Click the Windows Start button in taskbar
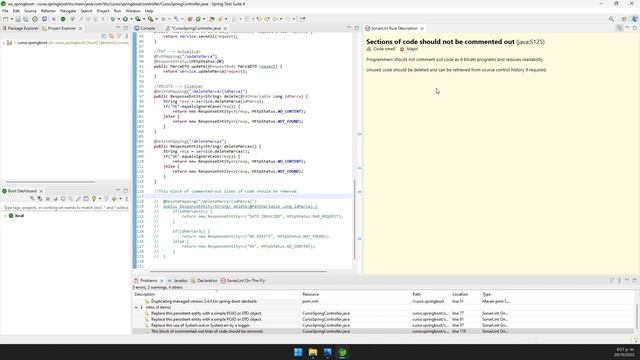This screenshot has width=640, height=360. [298, 352]
